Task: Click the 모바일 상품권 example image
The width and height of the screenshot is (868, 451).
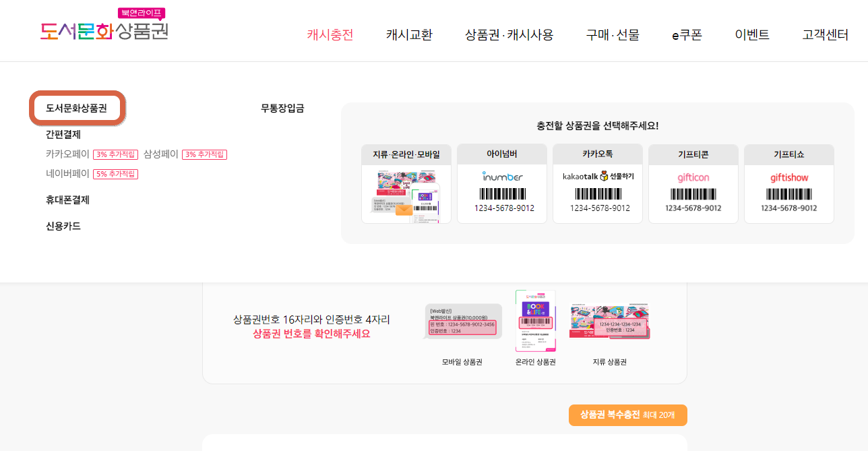Action: pyautogui.click(x=462, y=321)
